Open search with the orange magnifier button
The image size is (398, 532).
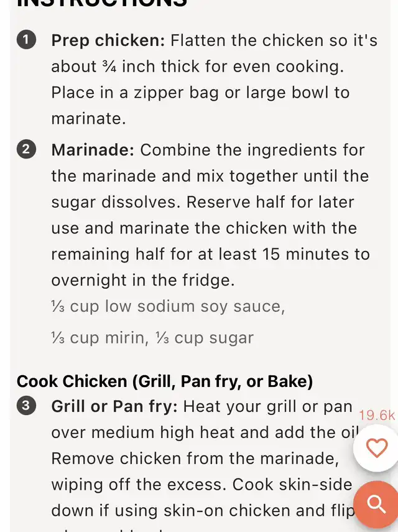click(377, 504)
